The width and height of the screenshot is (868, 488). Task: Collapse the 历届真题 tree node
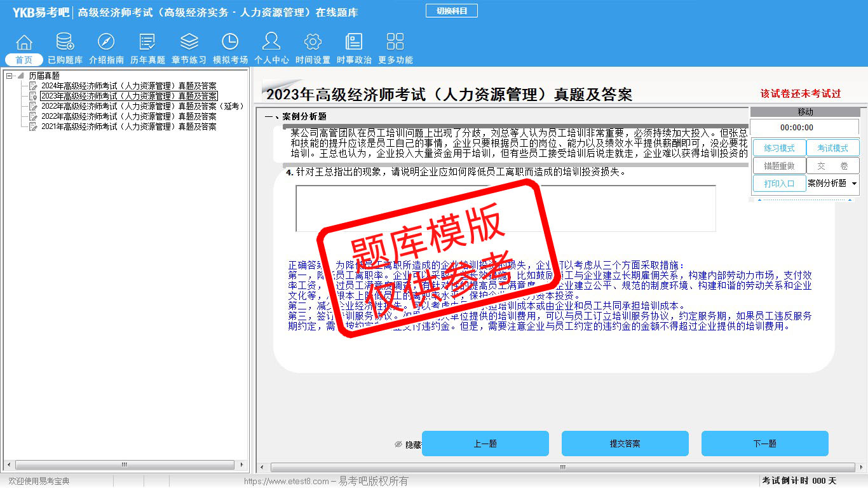[10, 76]
